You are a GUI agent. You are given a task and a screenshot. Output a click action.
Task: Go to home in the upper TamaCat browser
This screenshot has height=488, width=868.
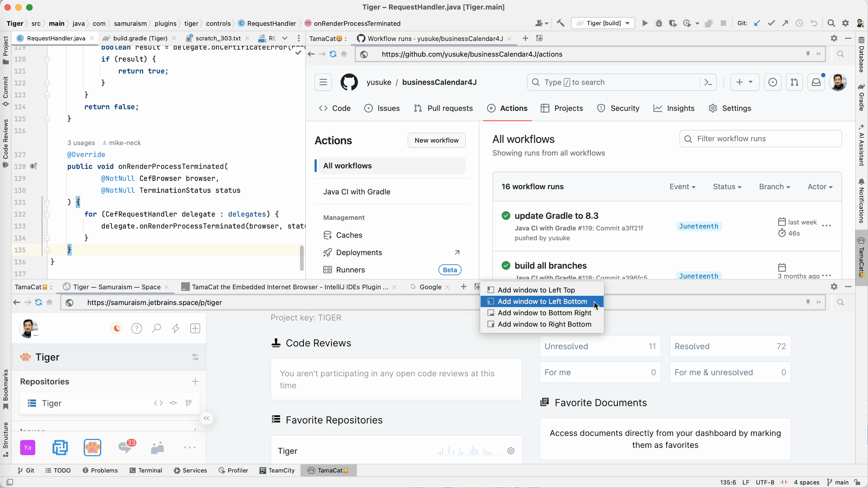click(x=344, y=54)
